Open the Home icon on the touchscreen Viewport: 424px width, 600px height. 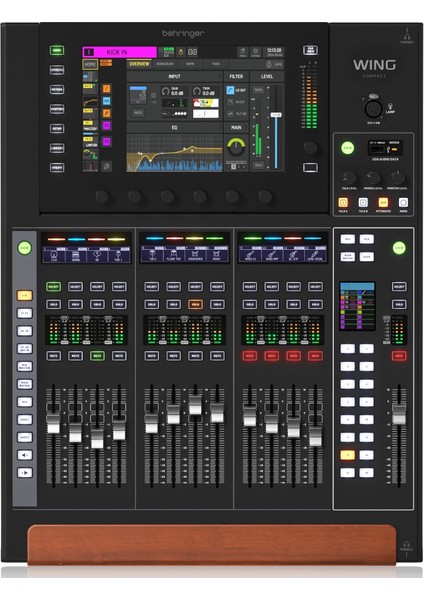90,64
